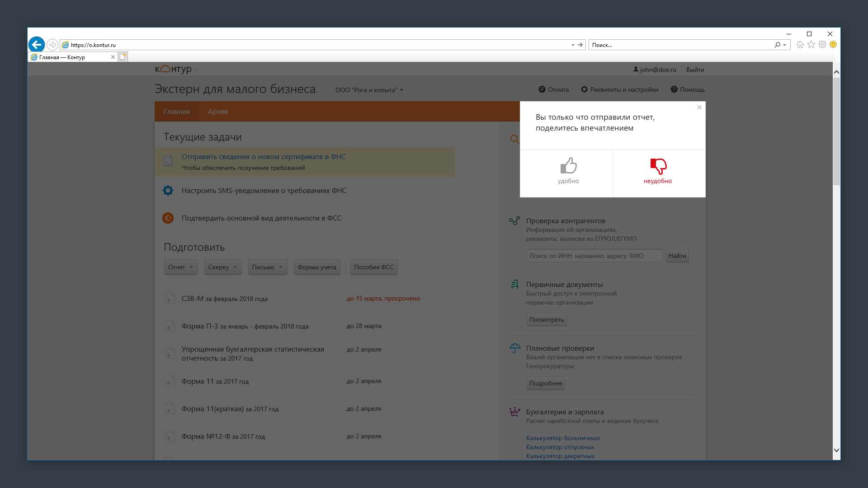Viewport: 868px width, 488px height.
Task: Open the organization selector ООО "Рога и копыта"
Action: [x=369, y=90]
